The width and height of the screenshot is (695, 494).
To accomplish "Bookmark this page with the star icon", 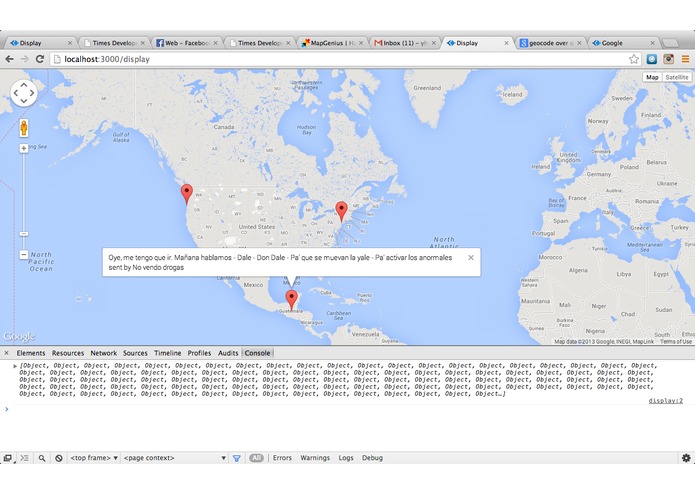I will tap(634, 59).
